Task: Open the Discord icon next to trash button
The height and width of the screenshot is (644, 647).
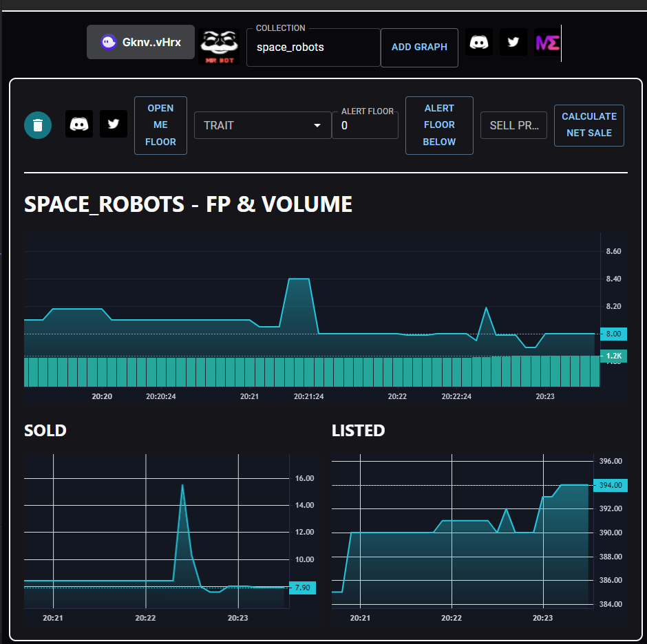Action: pyautogui.click(x=79, y=124)
